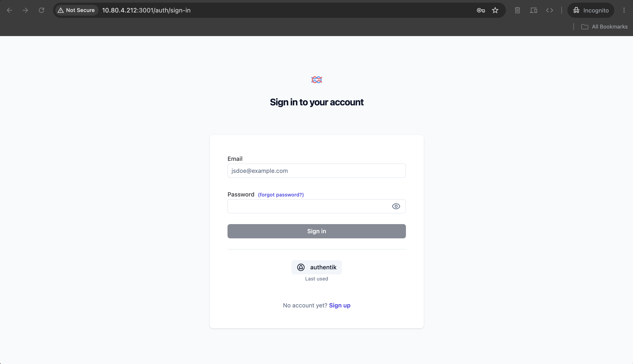Screen dimensions: 633x364
Task: Open the Incognito profile indicator
Action: (591, 10)
